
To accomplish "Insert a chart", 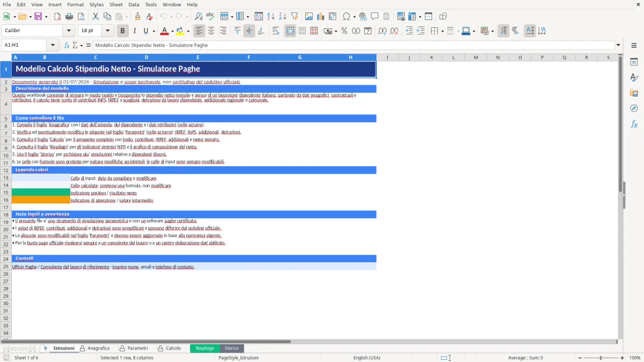I will tap(321, 17).
